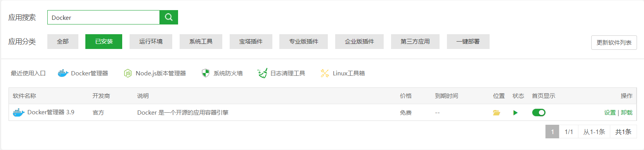Image resolution: width=644 pixels, height=150 pixels.
Task: Click the Docker whale icon in table row
Action: point(19,113)
